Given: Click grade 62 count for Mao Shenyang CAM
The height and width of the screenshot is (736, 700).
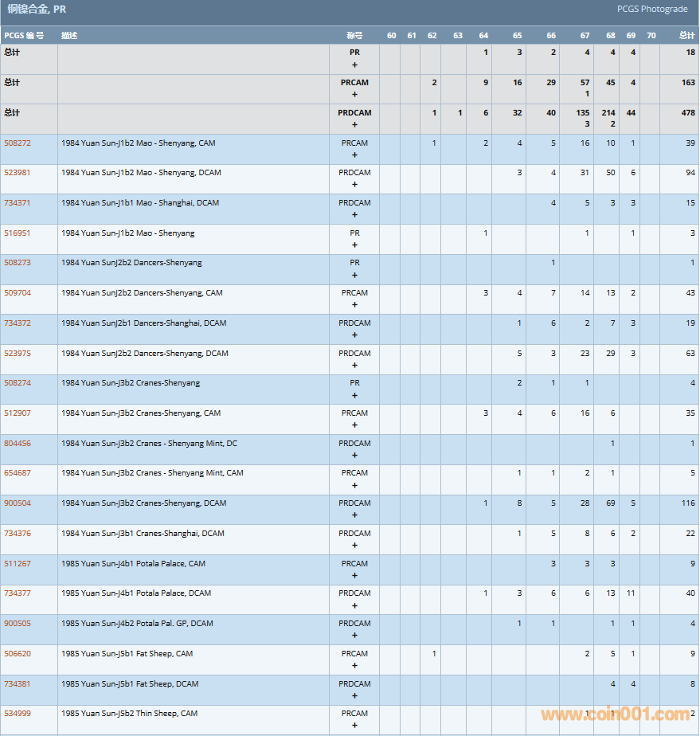Looking at the screenshot, I should tap(433, 143).
